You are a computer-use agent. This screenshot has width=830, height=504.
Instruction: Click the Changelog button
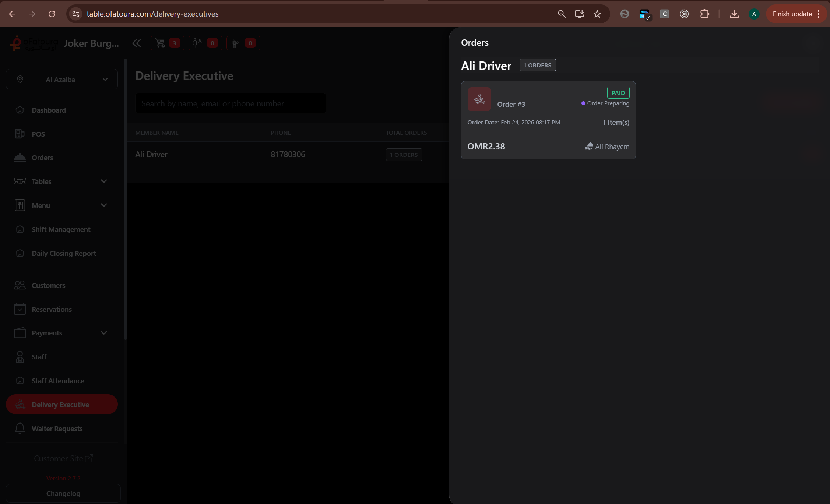pyautogui.click(x=63, y=493)
